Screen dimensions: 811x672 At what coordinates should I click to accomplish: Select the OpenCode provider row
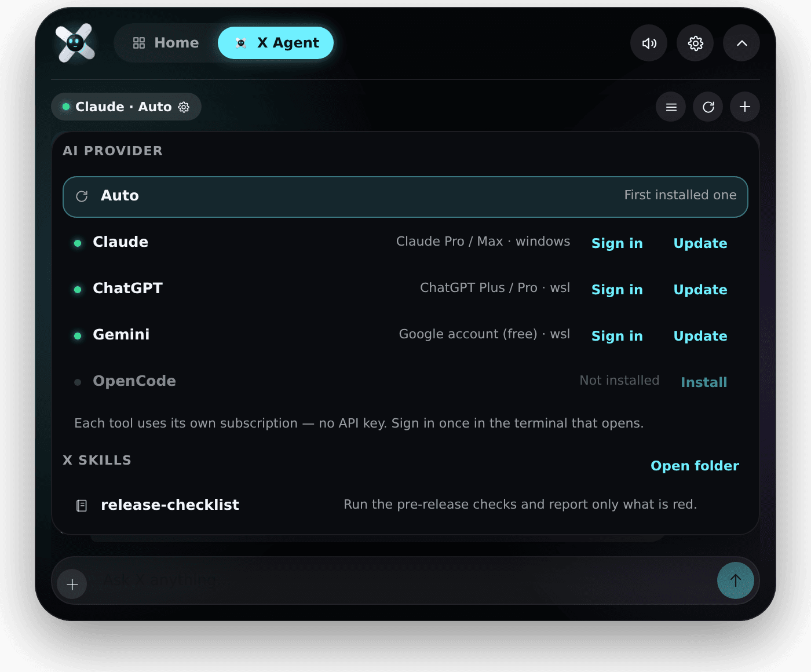[405, 381]
